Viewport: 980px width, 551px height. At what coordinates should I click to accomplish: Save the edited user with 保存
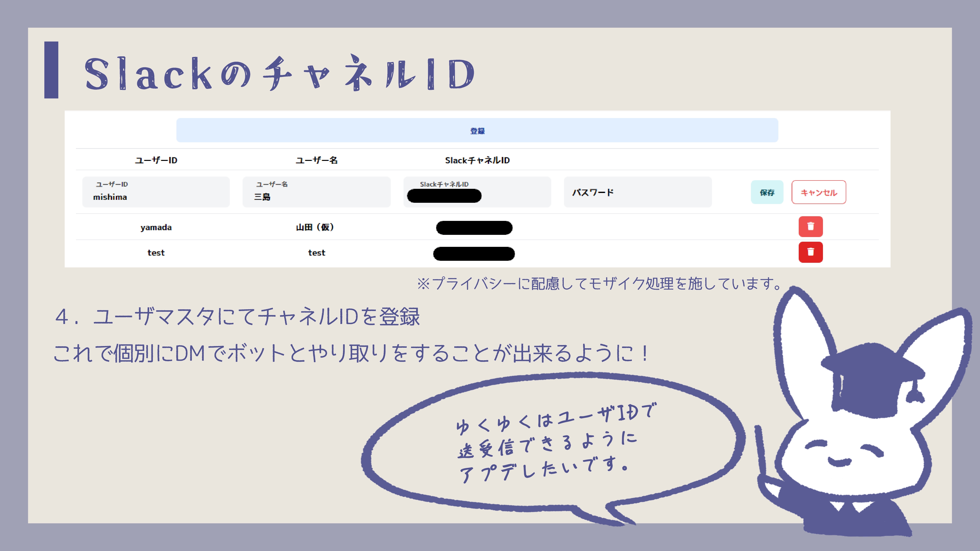point(767,192)
